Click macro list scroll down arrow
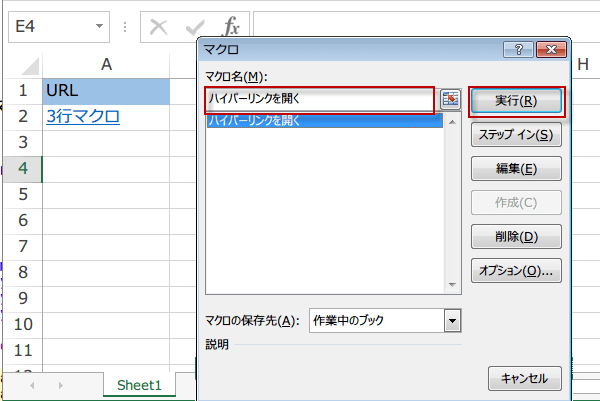 [x=452, y=285]
